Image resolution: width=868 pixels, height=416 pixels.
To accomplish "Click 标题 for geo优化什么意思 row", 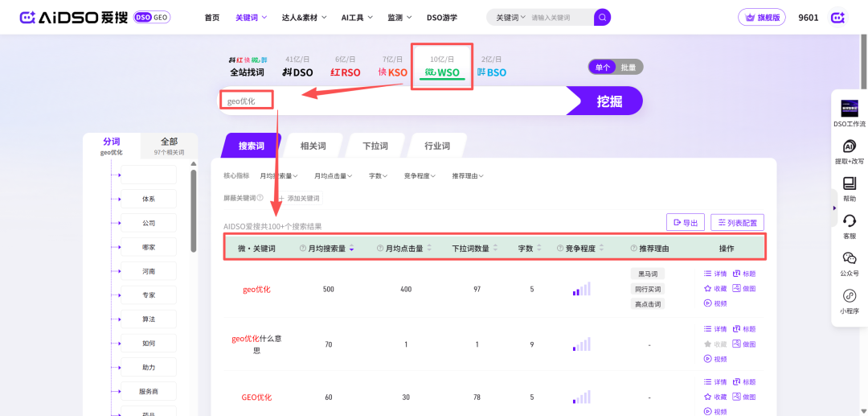I will point(744,329).
